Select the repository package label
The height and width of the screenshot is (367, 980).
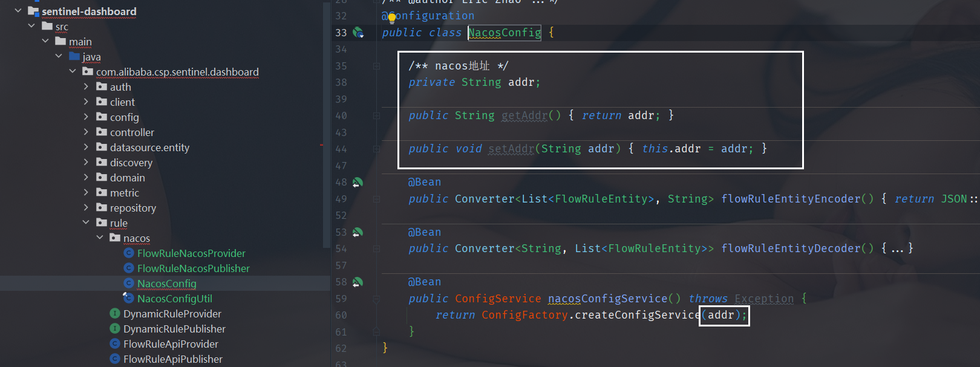133,208
